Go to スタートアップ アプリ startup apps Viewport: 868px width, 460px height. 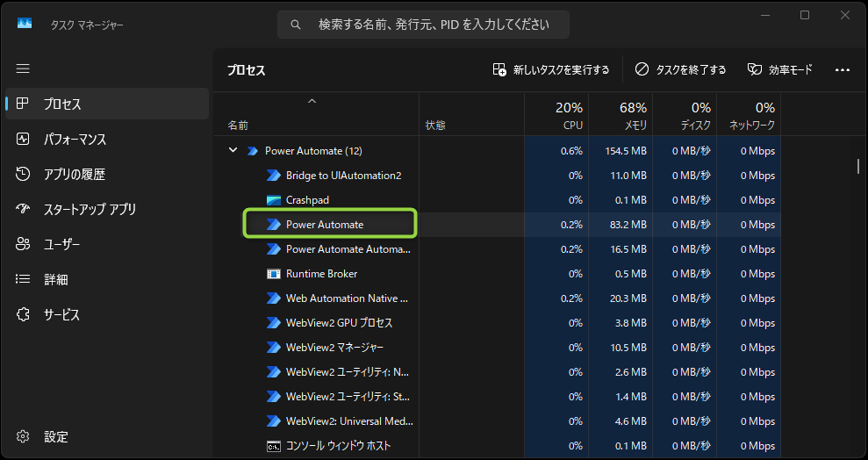[x=90, y=210]
